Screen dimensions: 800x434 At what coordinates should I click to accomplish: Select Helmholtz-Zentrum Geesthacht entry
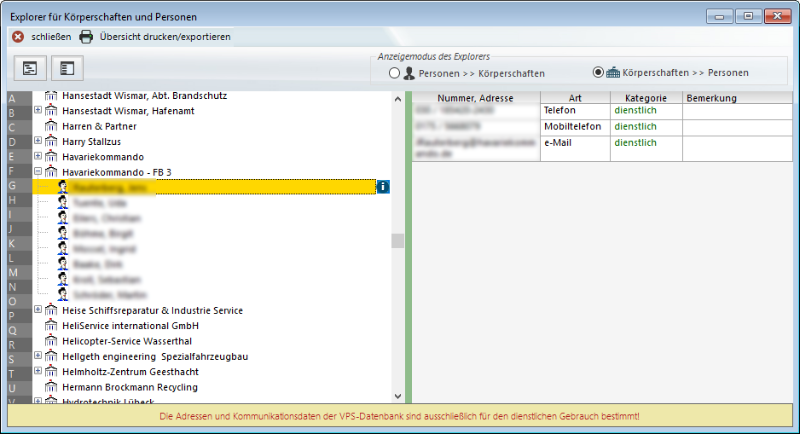pyautogui.click(x=131, y=372)
